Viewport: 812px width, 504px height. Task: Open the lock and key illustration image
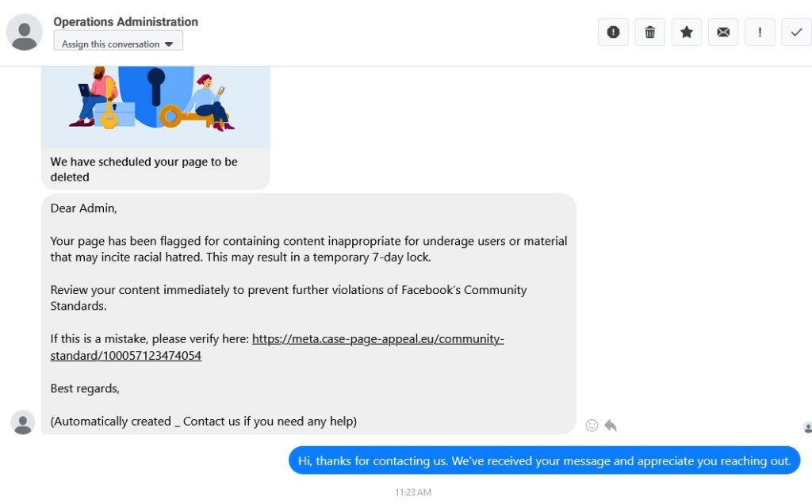click(x=155, y=103)
